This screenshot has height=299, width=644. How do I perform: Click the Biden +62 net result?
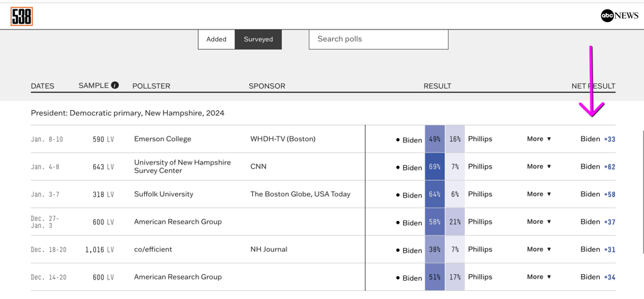[x=597, y=167]
